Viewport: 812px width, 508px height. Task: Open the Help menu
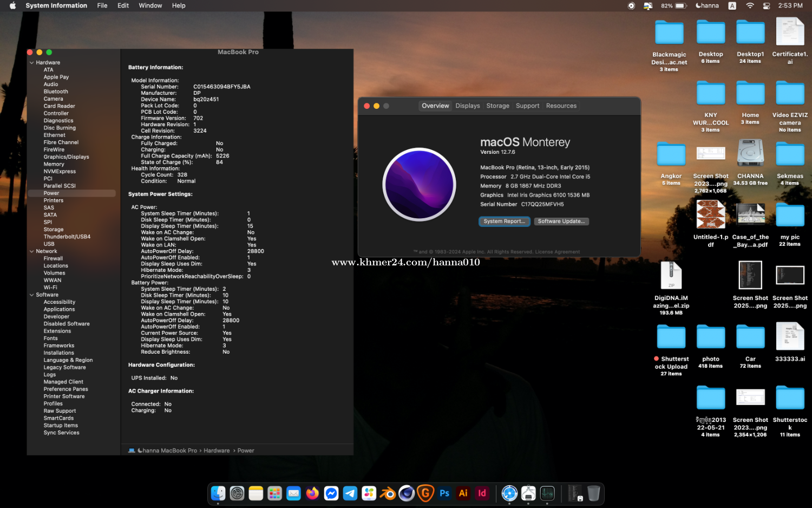(179, 5)
